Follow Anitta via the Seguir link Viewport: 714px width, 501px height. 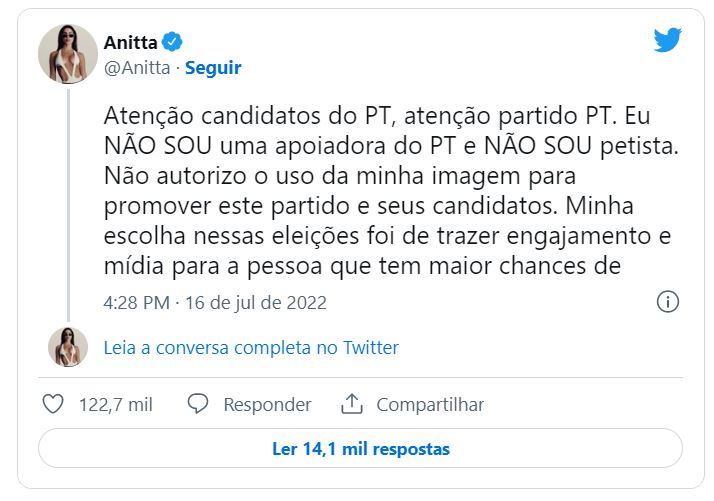point(213,68)
